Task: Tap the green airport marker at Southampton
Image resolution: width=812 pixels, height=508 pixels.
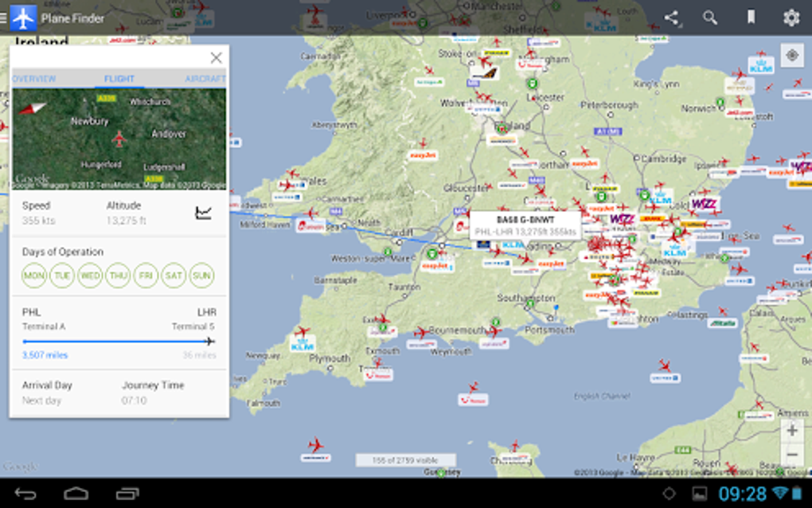Action: [x=529, y=304]
